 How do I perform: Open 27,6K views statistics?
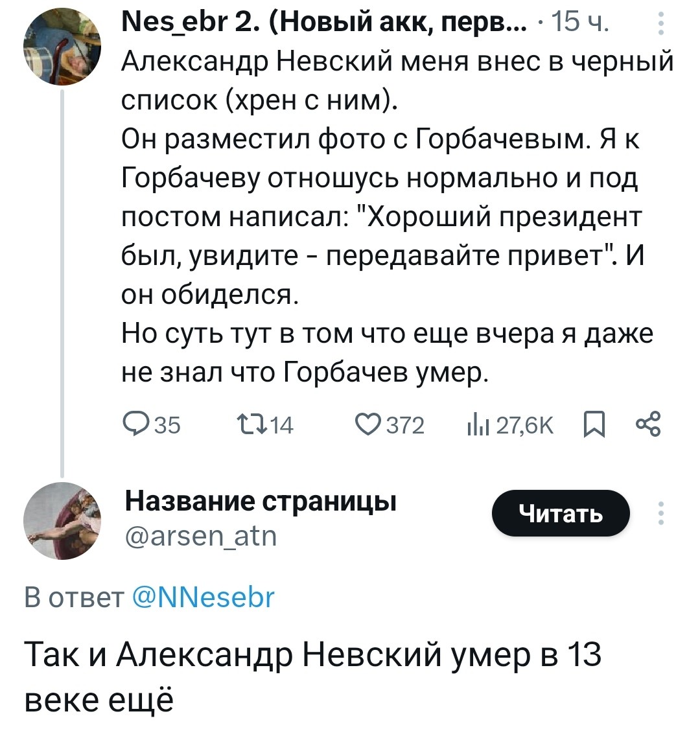[526, 424]
